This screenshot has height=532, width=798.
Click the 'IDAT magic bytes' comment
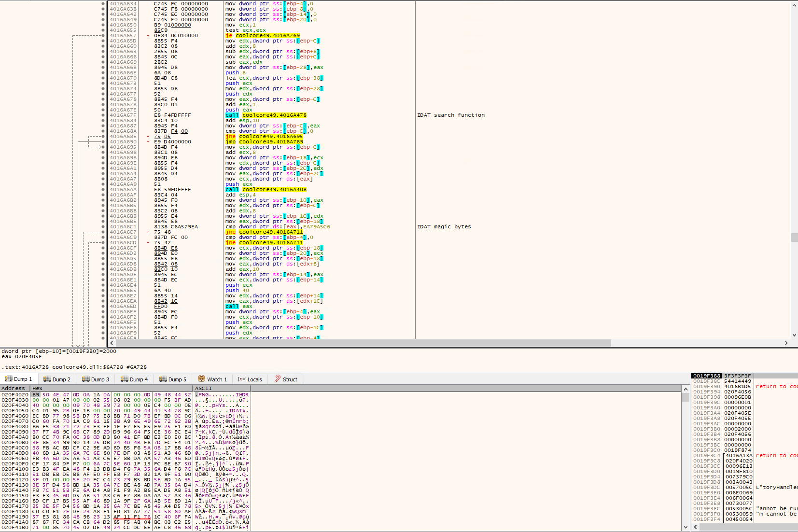444,226
